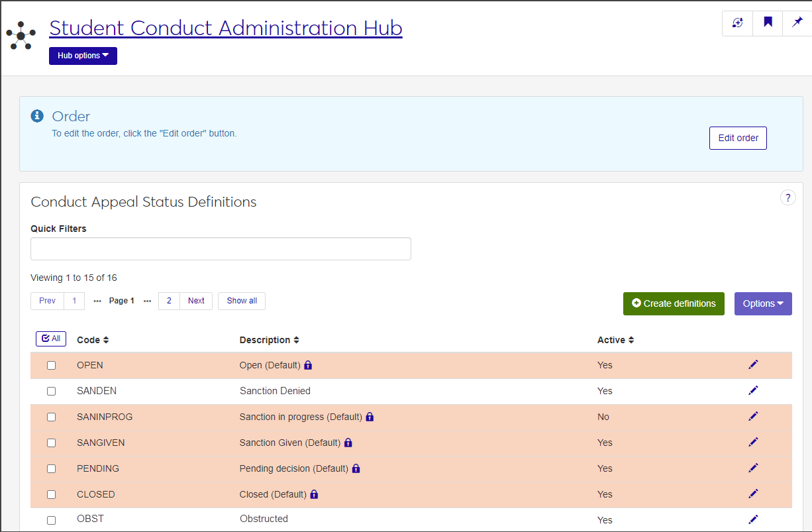Click the pin icon in the header
The image size is (812, 532).
pyautogui.click(x=797, y=23)
